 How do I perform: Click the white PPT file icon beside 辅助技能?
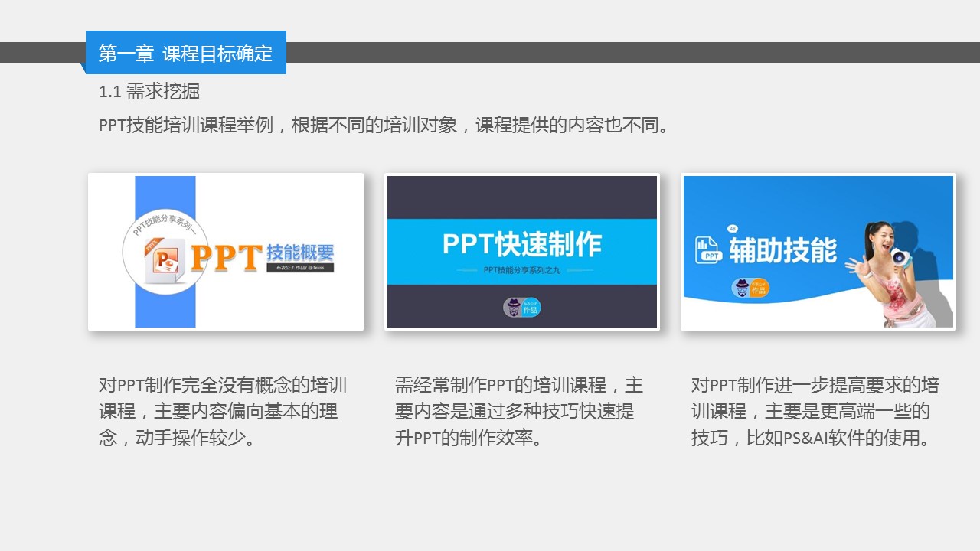tap(709, 250)
